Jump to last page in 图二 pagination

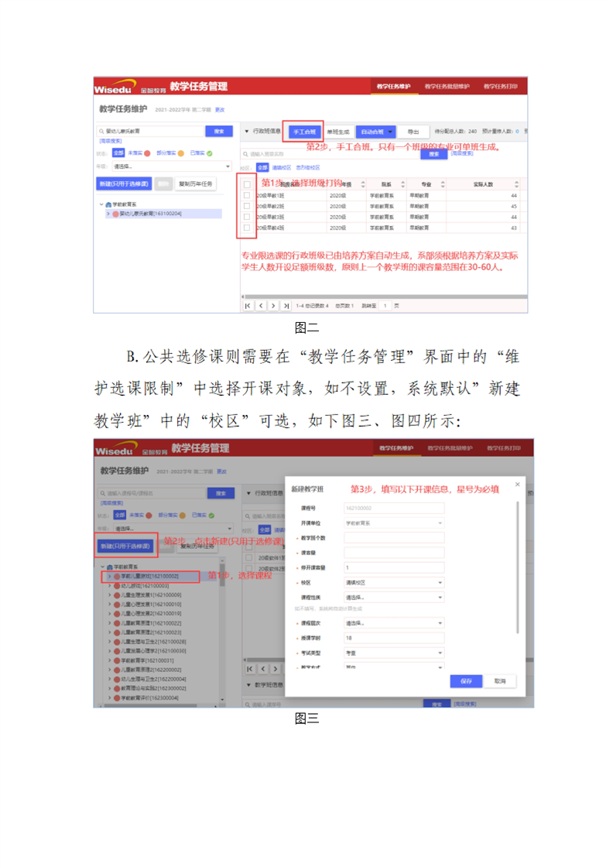coord(286,306)
